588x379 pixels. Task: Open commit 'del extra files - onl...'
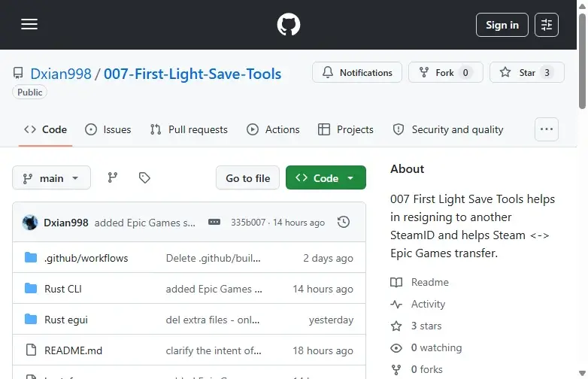213,320
